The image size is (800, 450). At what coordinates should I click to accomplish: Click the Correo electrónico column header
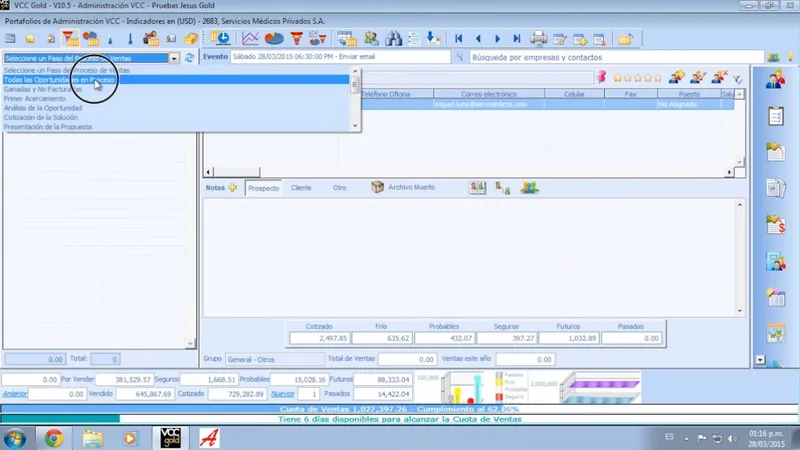[489, 94]
